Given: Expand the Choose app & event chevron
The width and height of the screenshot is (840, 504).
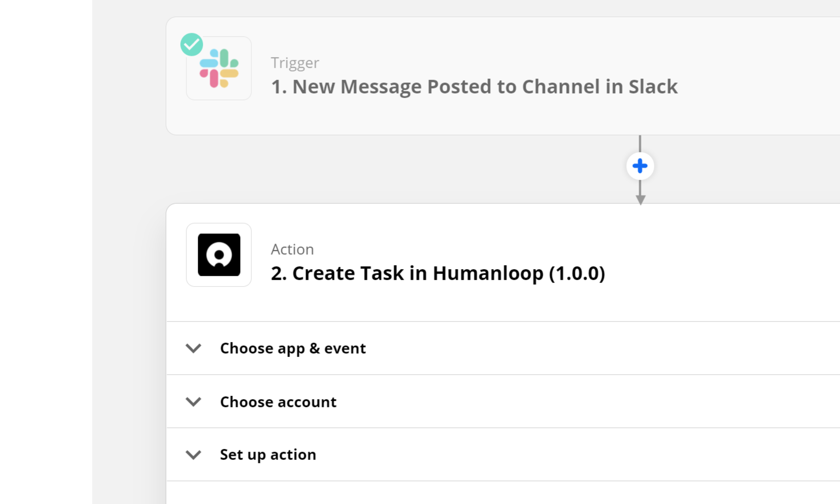Looking at the screenshot, I should point(194,348).
